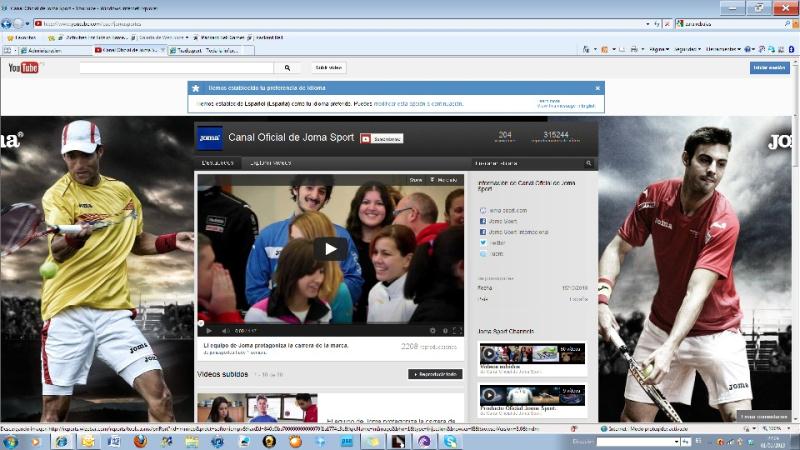This screenshot has height=450, width=800.
Task: Subscribe to Canal Oficial de Joma Sport
Action: coord(382,139)
